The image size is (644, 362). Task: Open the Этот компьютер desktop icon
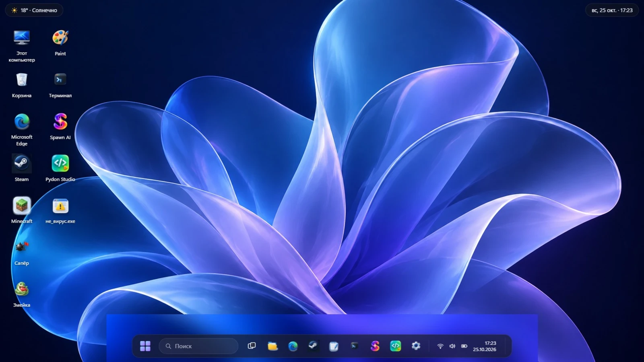tap(22, 45)
